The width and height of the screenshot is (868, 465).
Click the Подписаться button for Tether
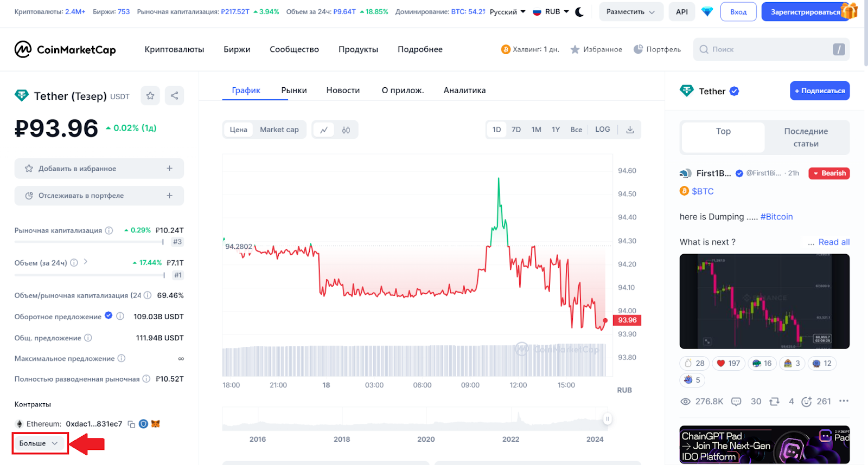pos(819,91)
